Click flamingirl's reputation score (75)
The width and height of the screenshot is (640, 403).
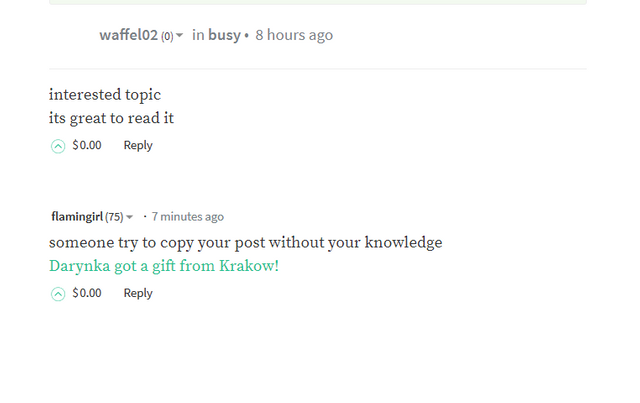pos(114,217)
